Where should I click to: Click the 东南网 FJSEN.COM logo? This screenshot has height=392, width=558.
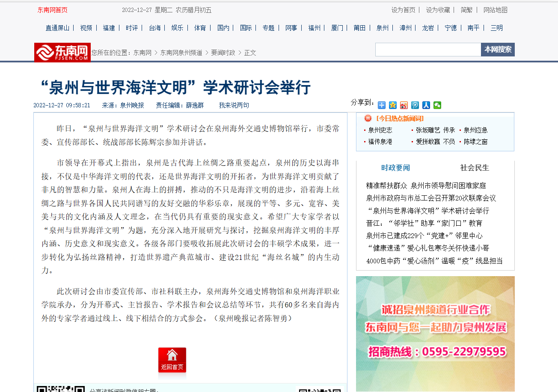tap(62, 53)
